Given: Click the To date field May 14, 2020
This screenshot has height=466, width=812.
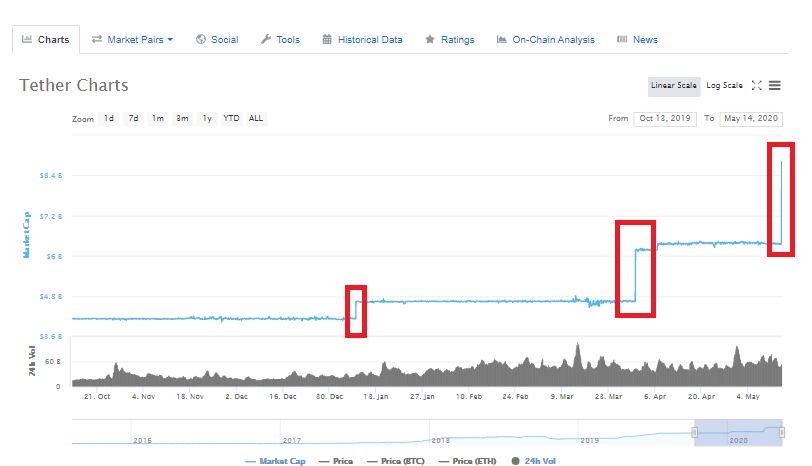Looking at the screenshot, I should click(x=751, y=119).
